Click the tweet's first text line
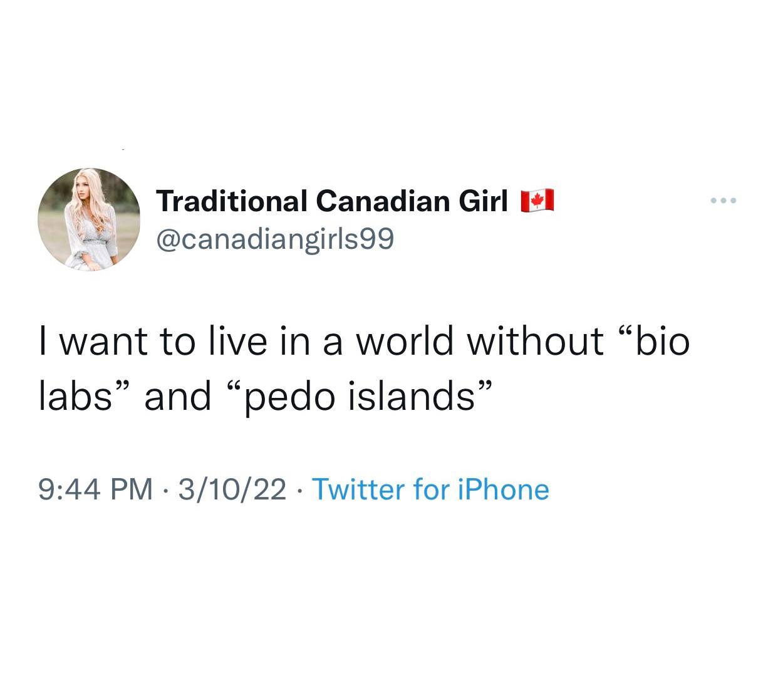Viewport: 778px width, 700px height. tap(363, 342)
